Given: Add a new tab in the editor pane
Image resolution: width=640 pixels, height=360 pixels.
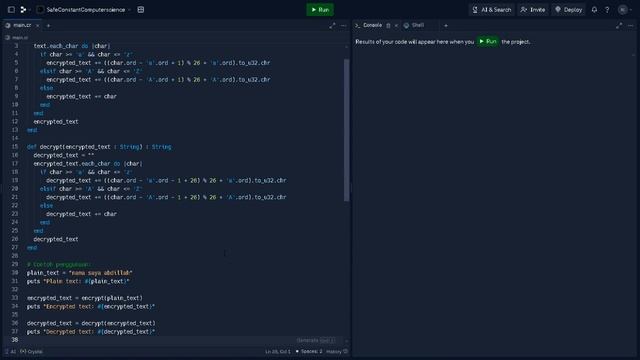Looking at the screenshot, I should click(x=48, y=25).
